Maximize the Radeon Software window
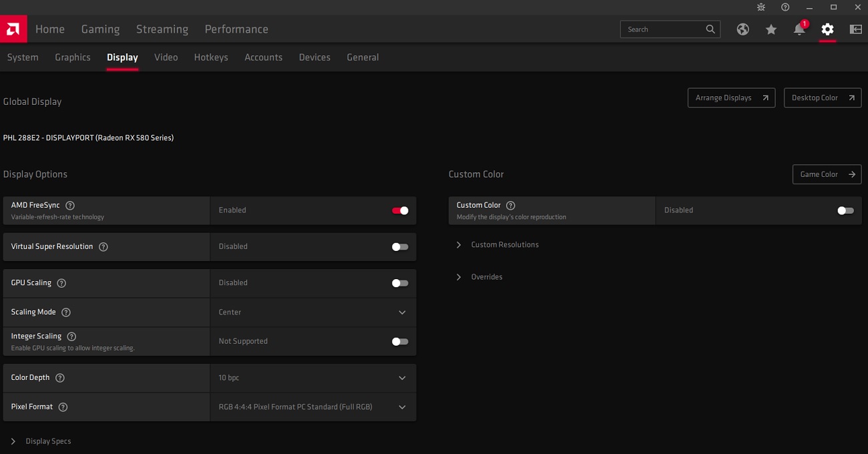This screenshot has height=454, width=868. (833, 7)
